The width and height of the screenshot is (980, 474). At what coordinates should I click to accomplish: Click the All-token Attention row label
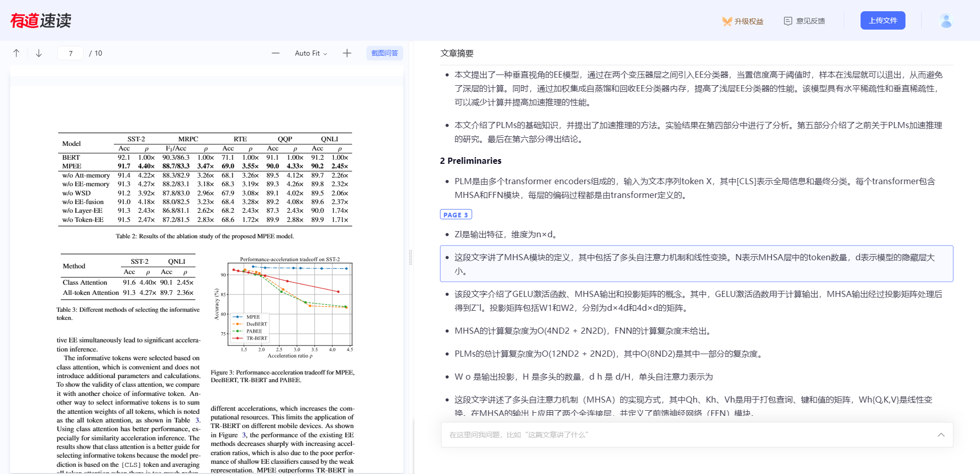tap(91, 293)
